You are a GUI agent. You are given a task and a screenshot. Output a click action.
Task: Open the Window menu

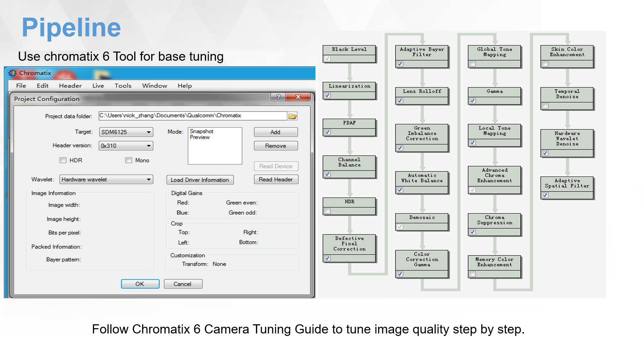[154, 86]
